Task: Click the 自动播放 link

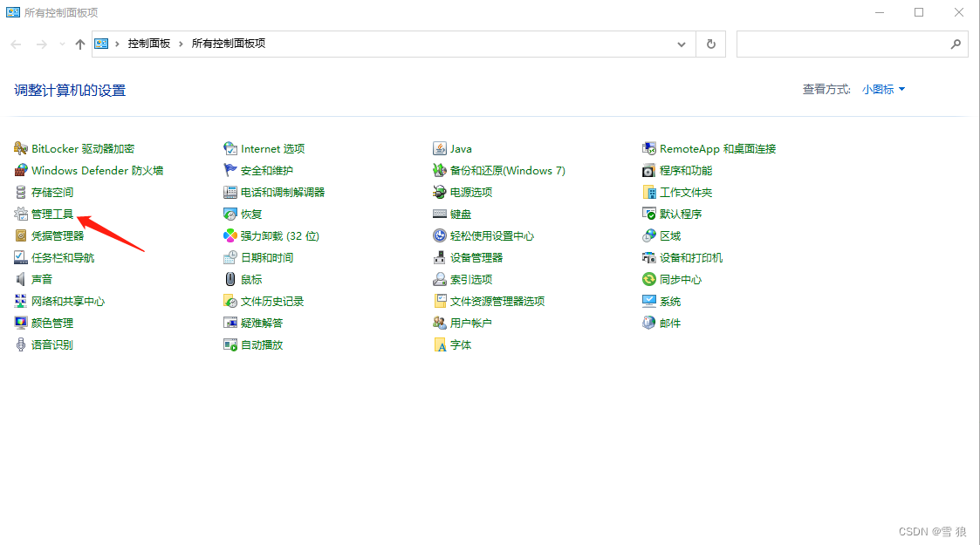Action: pyautogui.click(x=262, y=344)
